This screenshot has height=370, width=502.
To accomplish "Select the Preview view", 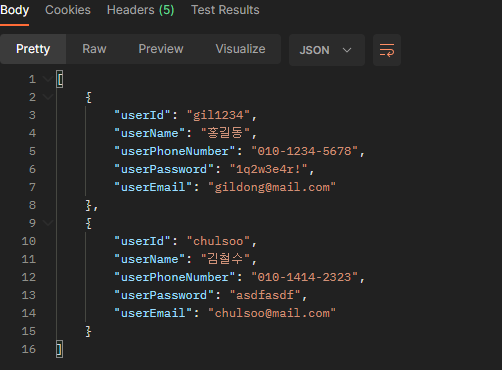I will (x=161, y=49).
